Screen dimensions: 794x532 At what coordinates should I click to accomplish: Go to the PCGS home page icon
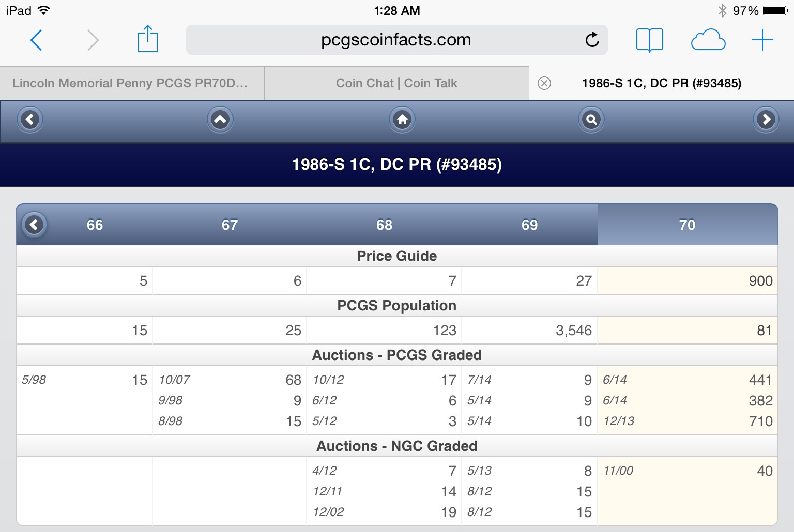click(x=402, y=120)
